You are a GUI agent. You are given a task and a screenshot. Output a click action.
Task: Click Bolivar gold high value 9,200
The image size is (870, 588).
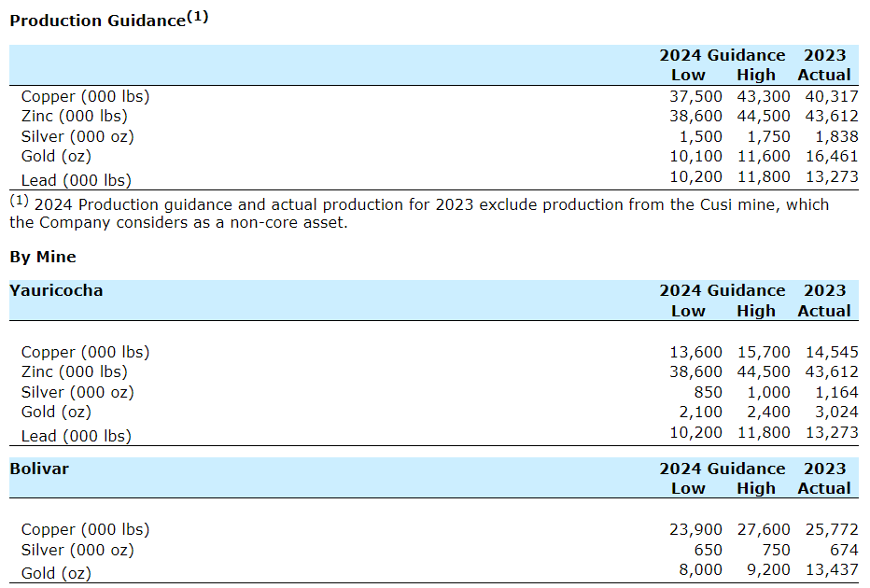(x=769, y=569)
